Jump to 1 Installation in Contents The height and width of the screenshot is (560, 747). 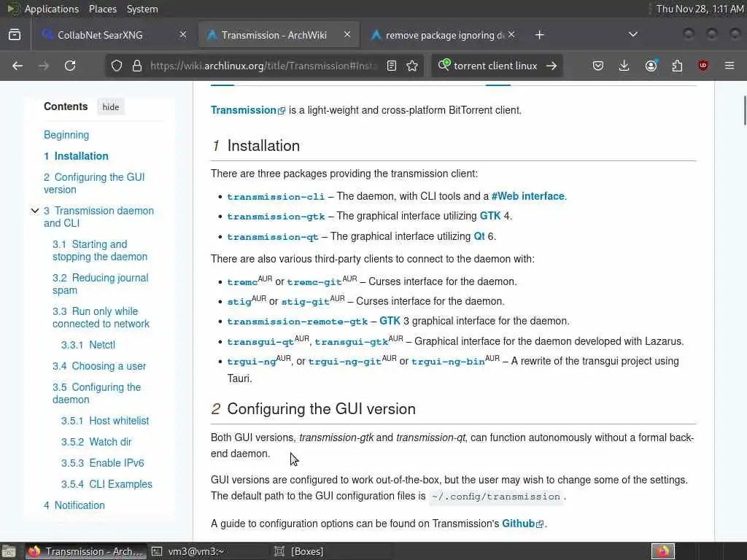click(x=76, y=156)
